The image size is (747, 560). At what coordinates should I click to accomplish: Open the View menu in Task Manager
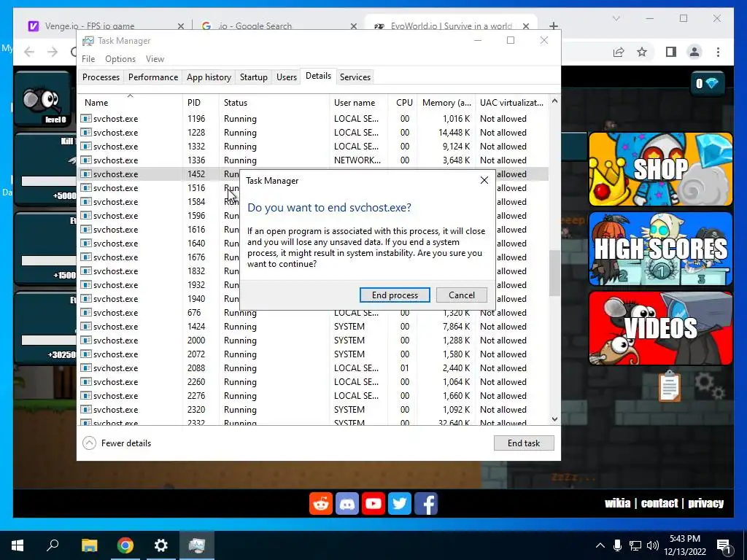pos(155,58)
